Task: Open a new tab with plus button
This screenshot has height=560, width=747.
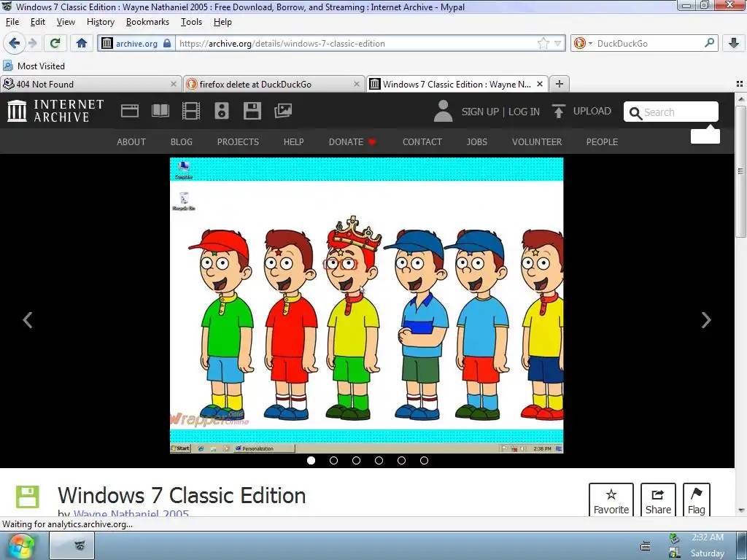Action: coord(560,84)
